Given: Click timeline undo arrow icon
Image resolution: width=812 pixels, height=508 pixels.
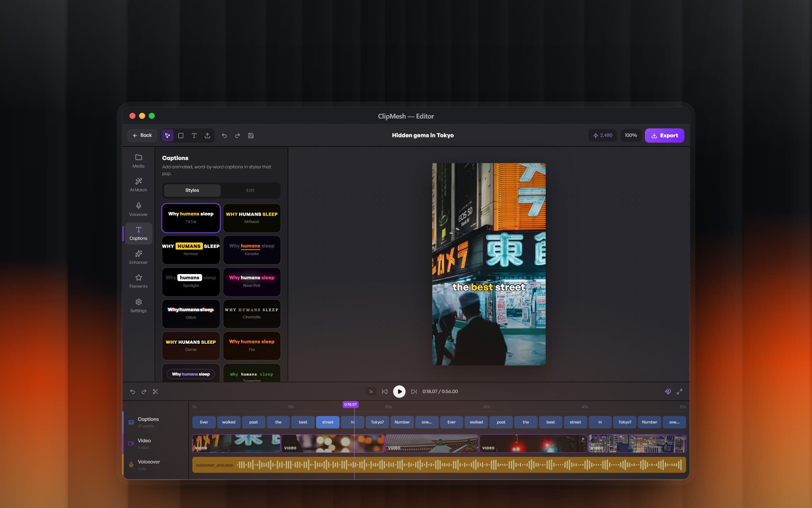Looking at the screenshot, I should 132,391.
